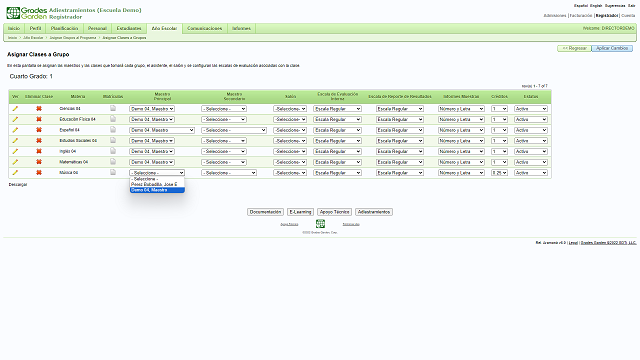The height and width of the screenshot is (360, 640).
Task: Click the 'Año Escolar' breadcrumb link
Action: 33,38
